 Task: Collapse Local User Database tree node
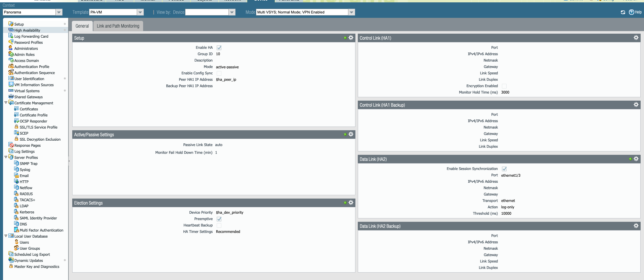pos(6,236)
